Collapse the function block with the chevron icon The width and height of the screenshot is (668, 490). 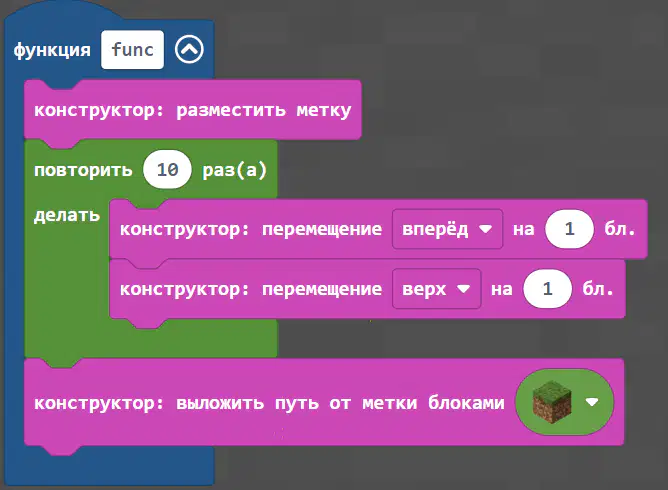point(189,49)
